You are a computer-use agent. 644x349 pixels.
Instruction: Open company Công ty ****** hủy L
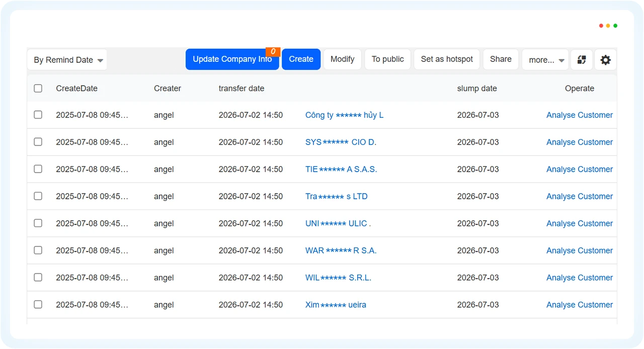point(345,115)
